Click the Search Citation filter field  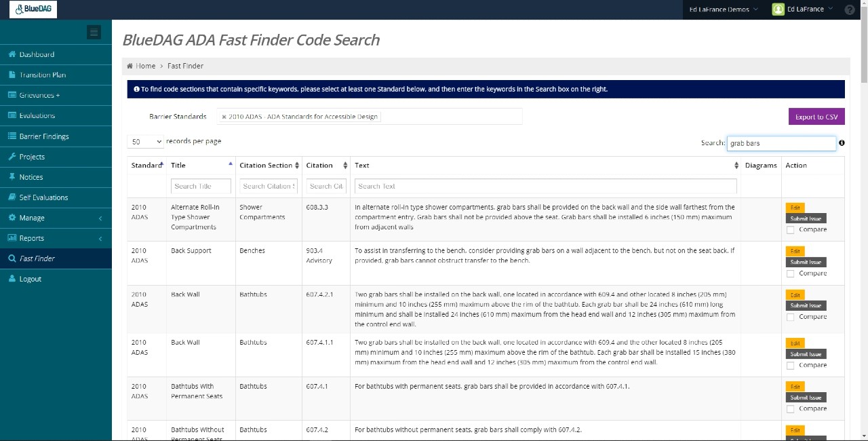[x=326, y=186]
